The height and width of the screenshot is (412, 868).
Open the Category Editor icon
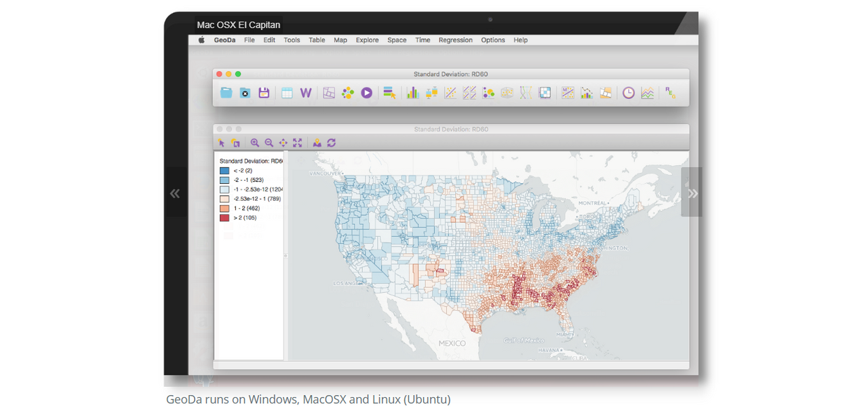389,93
